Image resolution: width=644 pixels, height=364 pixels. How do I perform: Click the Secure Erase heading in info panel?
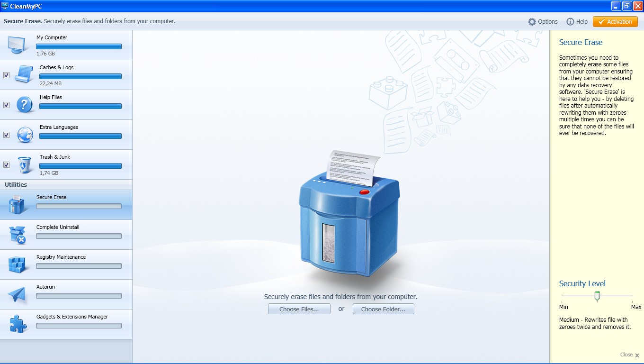click(x=581, y=42)
